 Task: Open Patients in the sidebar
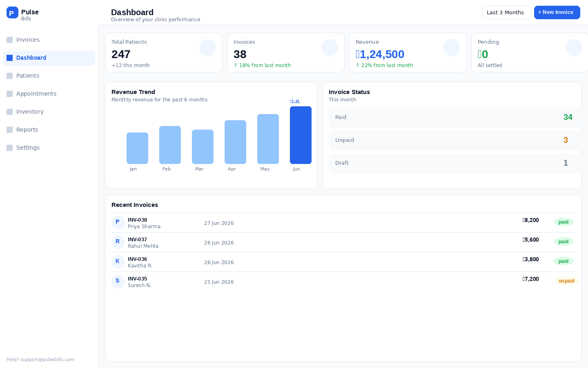(49, 76)
